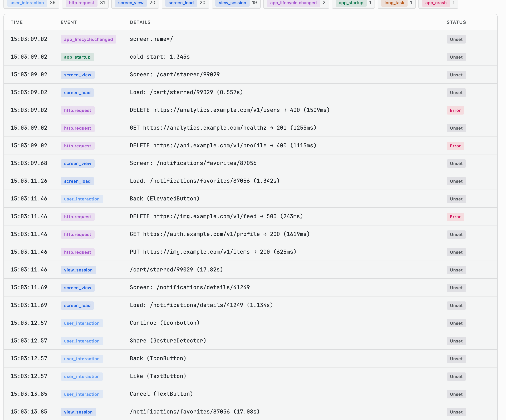
Task: Select '/cart/starred/99029 (17.82s)' view_session row
Action: [250, 270]
